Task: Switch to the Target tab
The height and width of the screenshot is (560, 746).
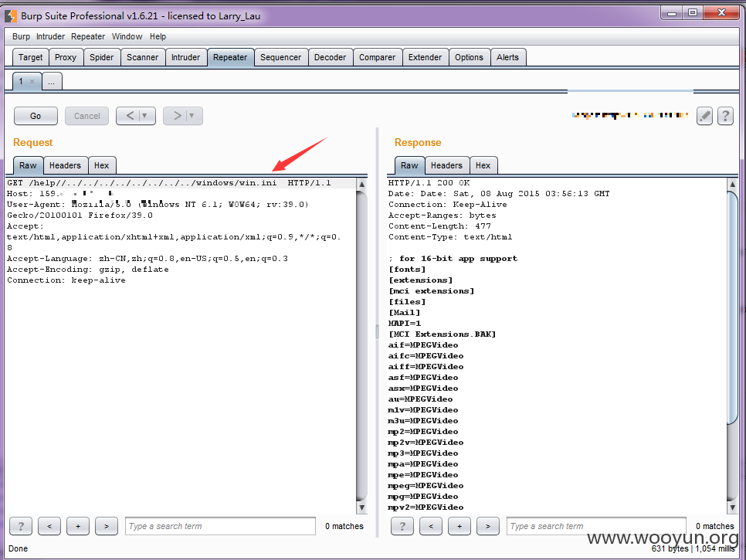Action: [30, 57]
